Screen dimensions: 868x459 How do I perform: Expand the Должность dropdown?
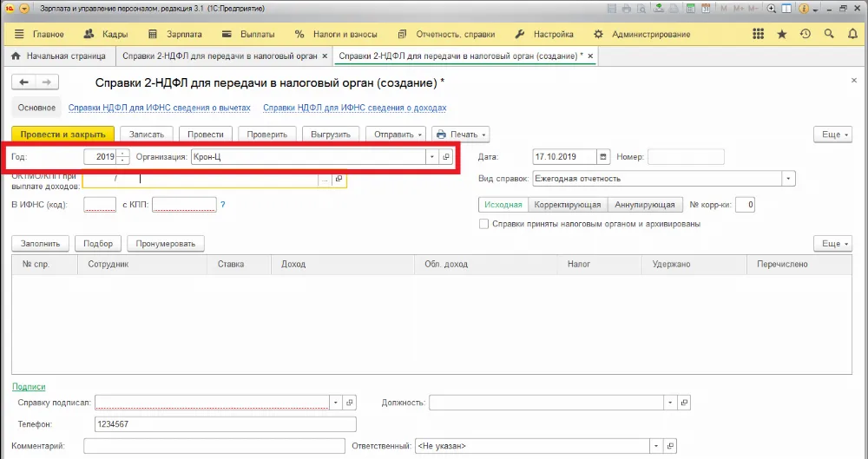click(x=670, y=403)
